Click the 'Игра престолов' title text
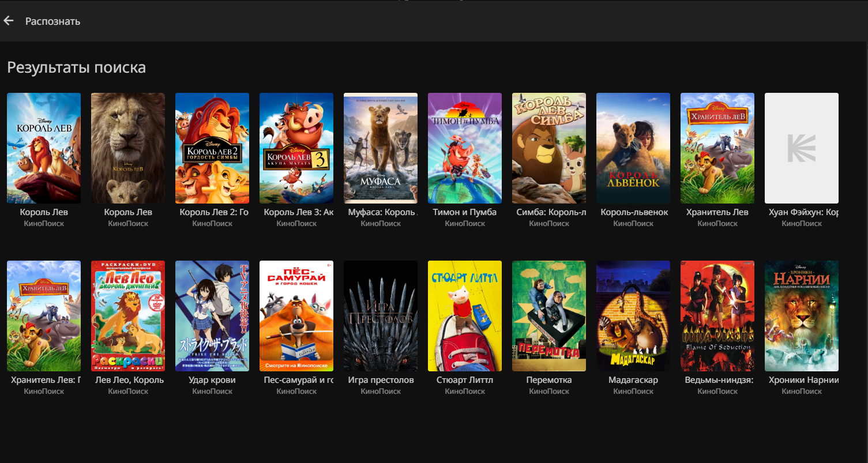This screenshot has width=868, height=463. (381, 380)
